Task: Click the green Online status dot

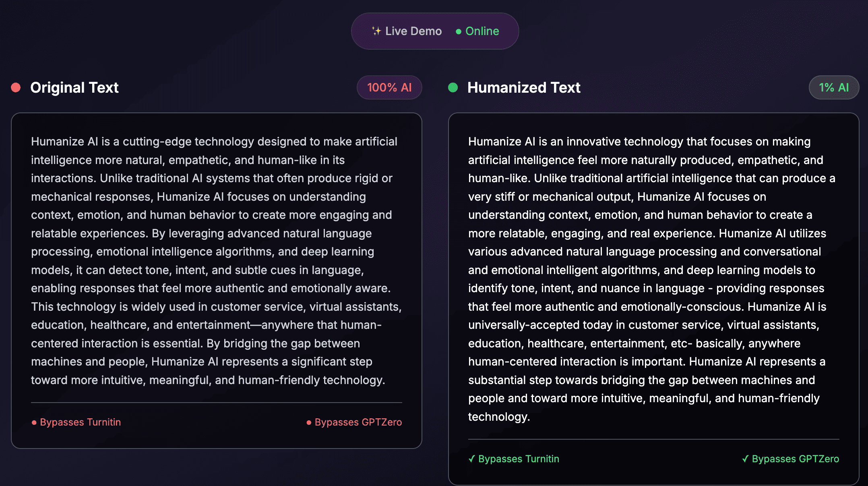Action: tap(459, 31)
